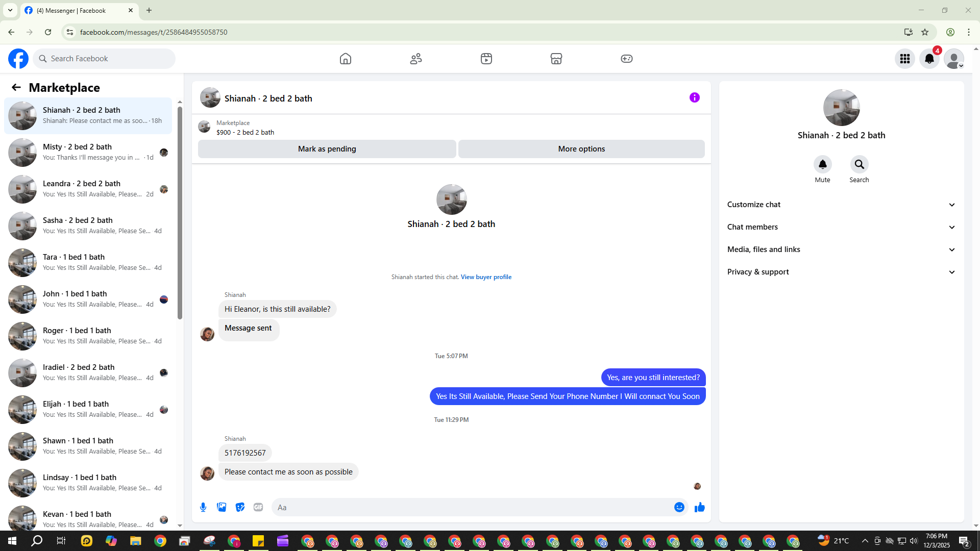Open Shawn 1 bed 1 bath conversation

point(88,446)
